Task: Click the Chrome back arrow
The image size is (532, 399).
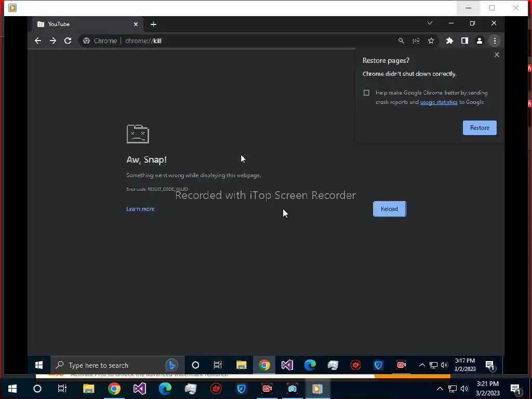Action: [x=38, y=41]
